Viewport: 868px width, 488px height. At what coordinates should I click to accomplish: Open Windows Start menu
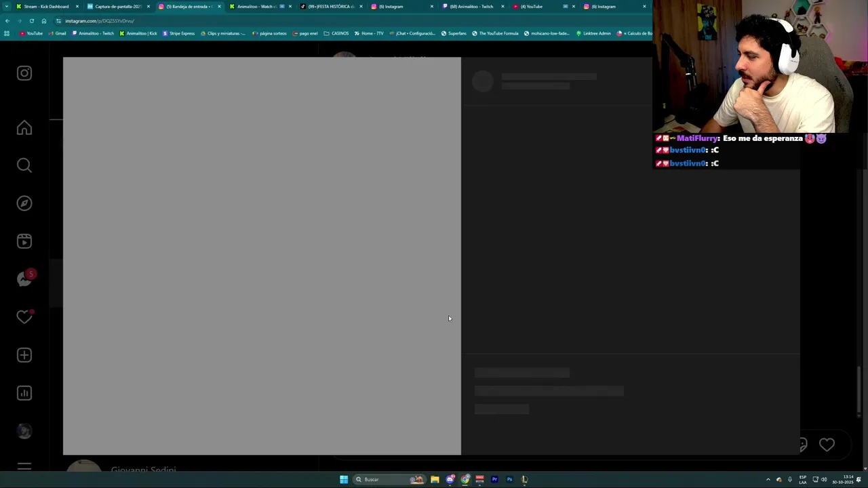coord(344,479)
